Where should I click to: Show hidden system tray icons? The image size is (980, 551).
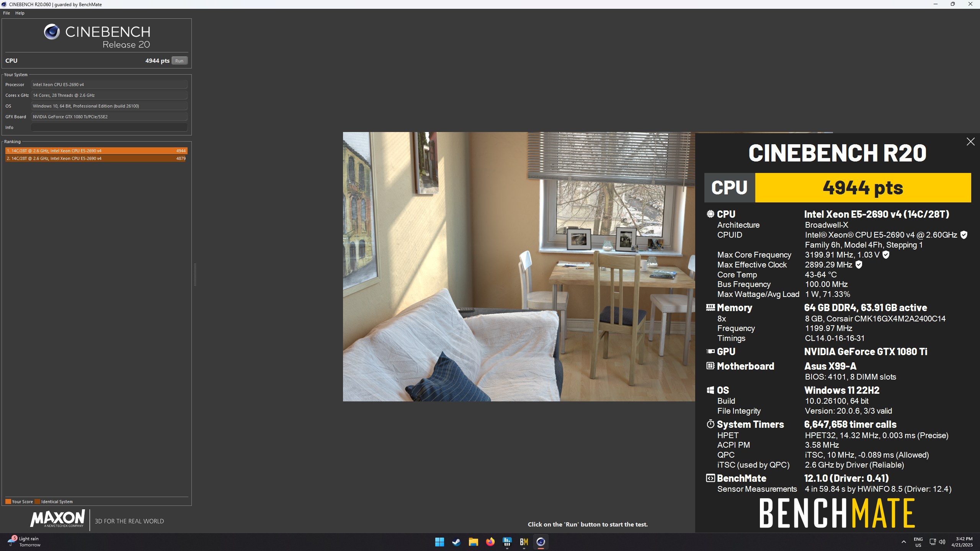pos(904,542)
